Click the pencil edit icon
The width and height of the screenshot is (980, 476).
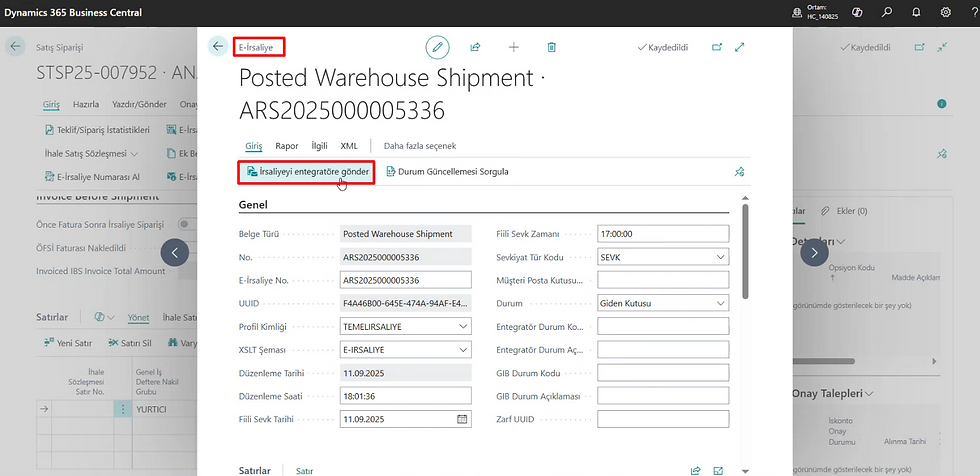pyautogui.click(x=437, y=47)
